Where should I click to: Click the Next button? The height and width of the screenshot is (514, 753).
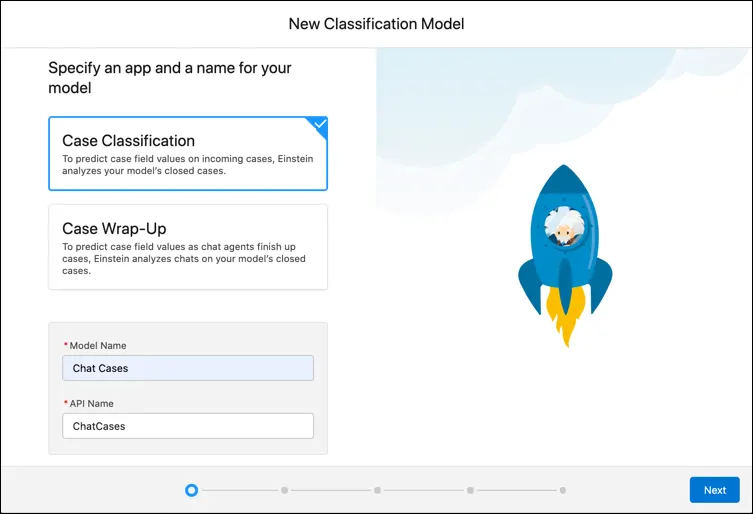(x=715, y=490)
